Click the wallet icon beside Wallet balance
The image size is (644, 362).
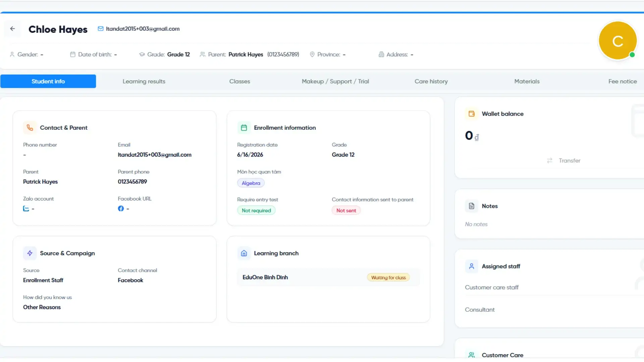tap(472, 114)
